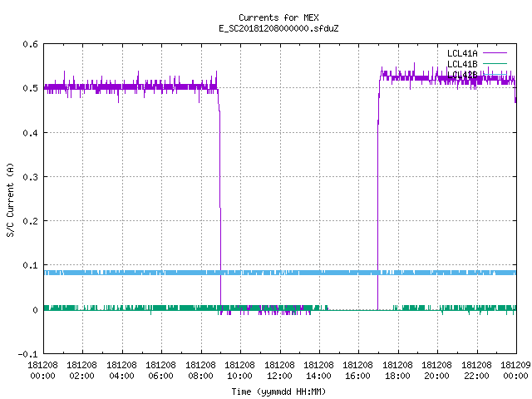Click the 181208 20:00 x-axis tick label
532x399 pixels.
point(436,371)
